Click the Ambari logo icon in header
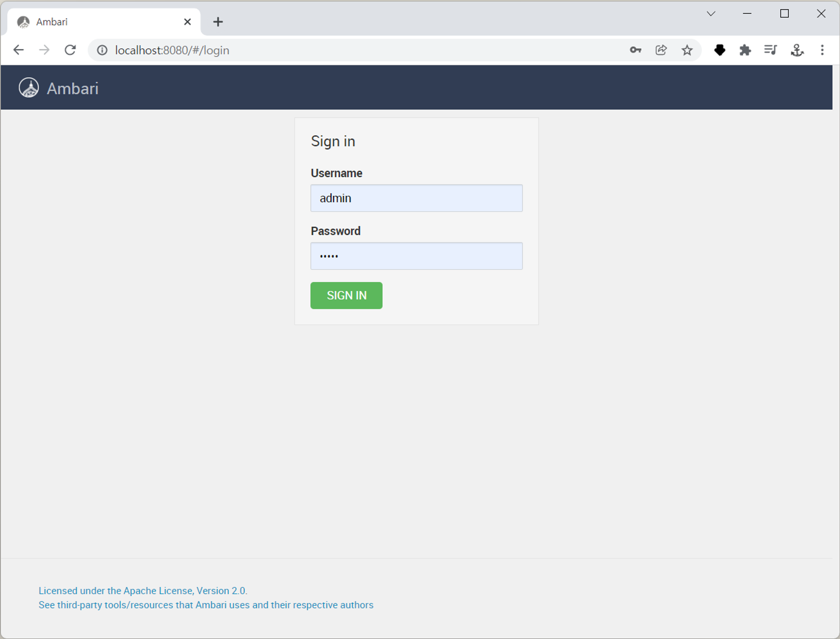This screenshot has width=840, height=639. 29,88
